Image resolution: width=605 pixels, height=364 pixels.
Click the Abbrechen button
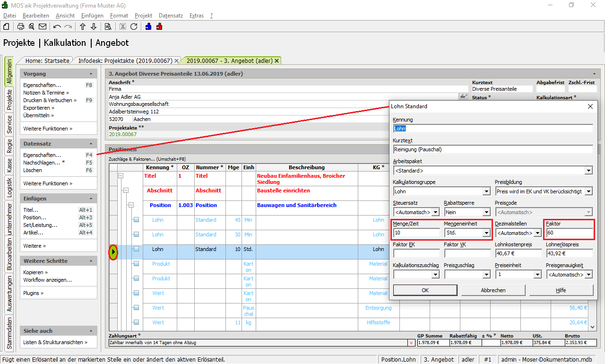[493, 290]
